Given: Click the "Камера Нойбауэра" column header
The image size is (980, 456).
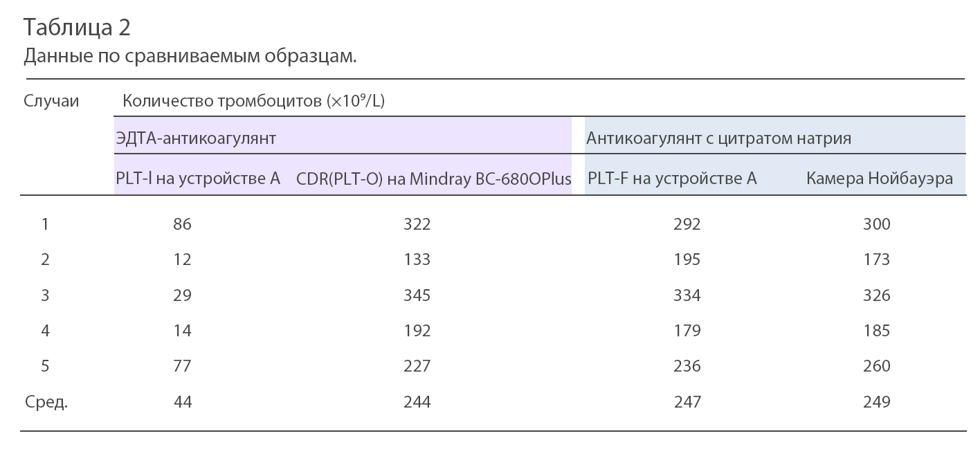Looking at the screenshot, I should point(879,179).
